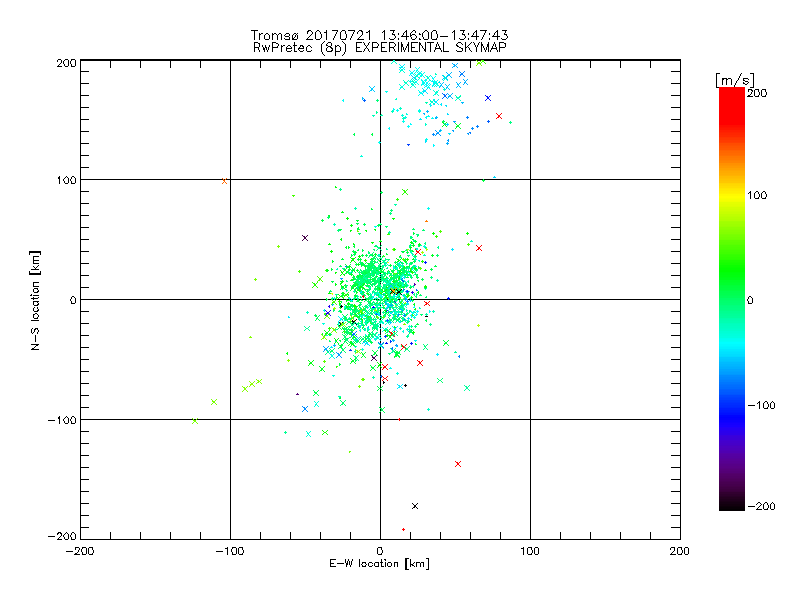This screenshot has width=800, height=600.
Task: Click colorbar tick label '100'
Action: click(x=757, y=195)
